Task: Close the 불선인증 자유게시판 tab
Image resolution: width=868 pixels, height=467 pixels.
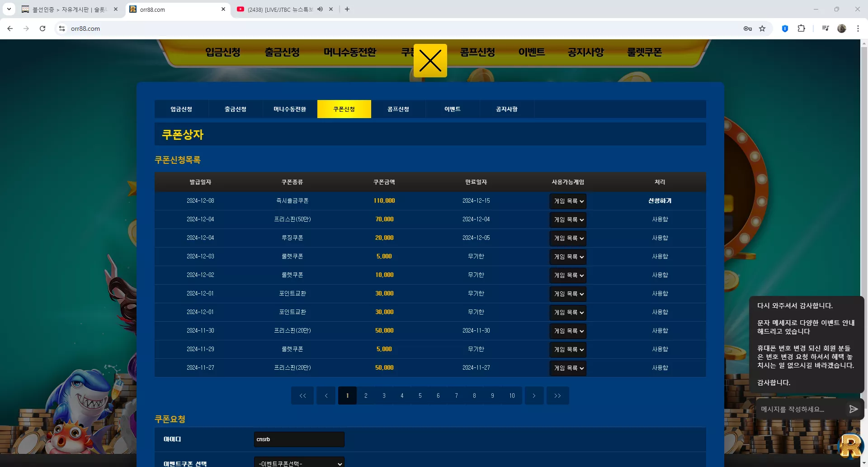Action: coord(116,9)
